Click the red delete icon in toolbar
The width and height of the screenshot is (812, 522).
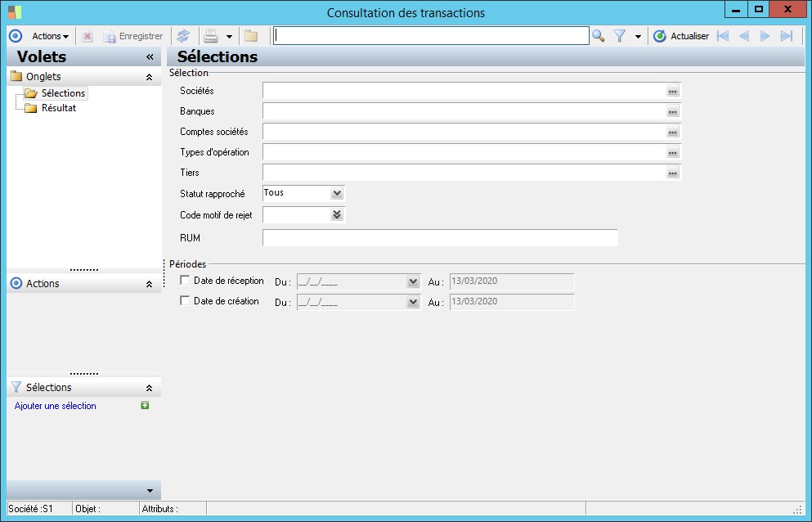pos(87,36)
